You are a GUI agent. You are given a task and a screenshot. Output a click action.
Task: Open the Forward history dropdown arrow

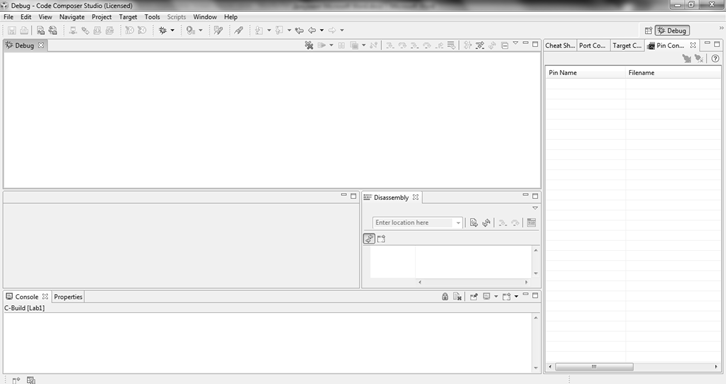(x=342, y=31)
